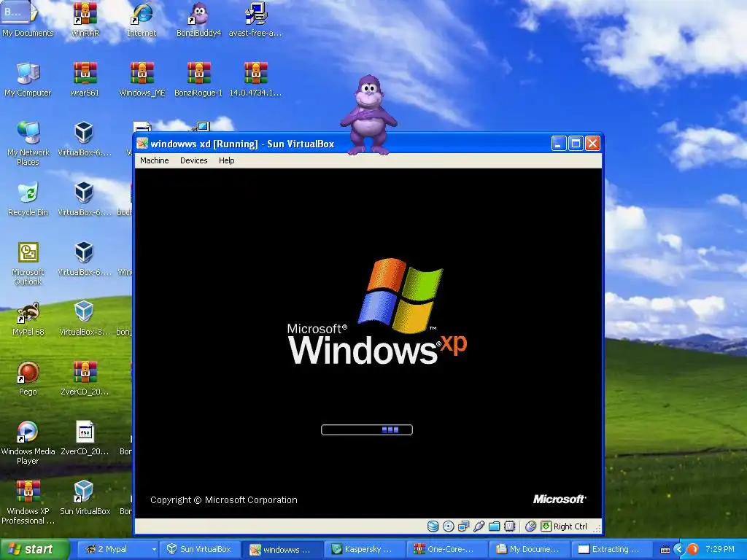Click the shared folders status icon
Viewport: 747px width, 560px height.
tap(494, 526)
